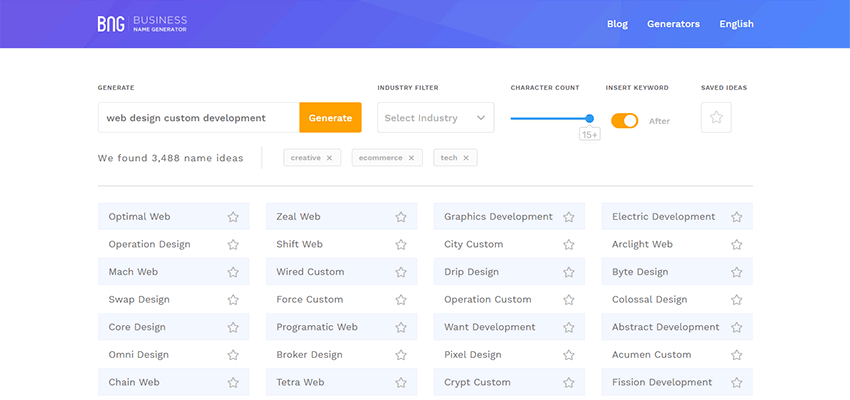Viewport: 850px width, 400px height.
Task: Click the Character Count slider handle
Action: pyautogui.click(x=590, y=118)
